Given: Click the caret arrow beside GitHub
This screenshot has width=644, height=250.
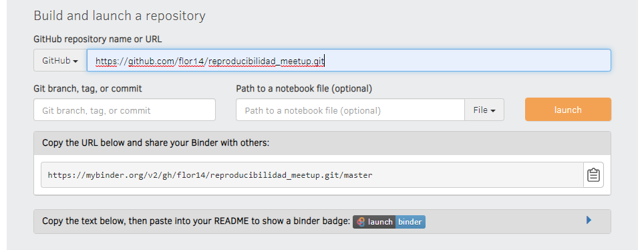Looking at the screenshot, I should click(75, 61).
